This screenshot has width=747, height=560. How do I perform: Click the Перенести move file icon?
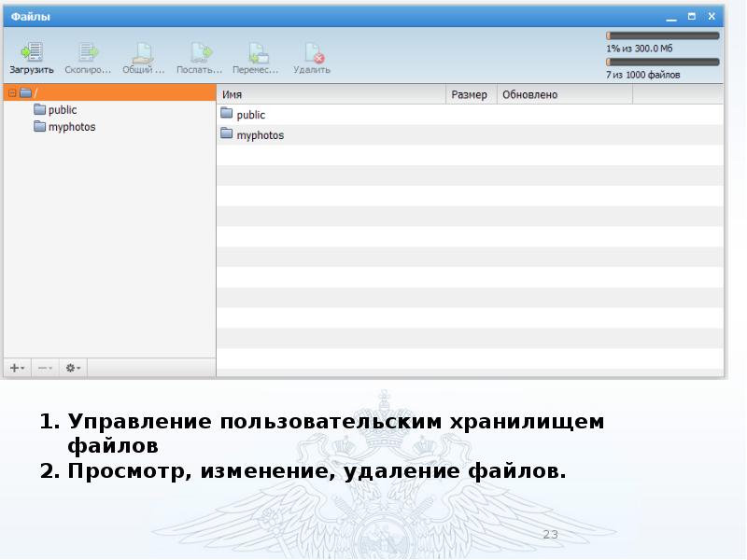(256, 52)
